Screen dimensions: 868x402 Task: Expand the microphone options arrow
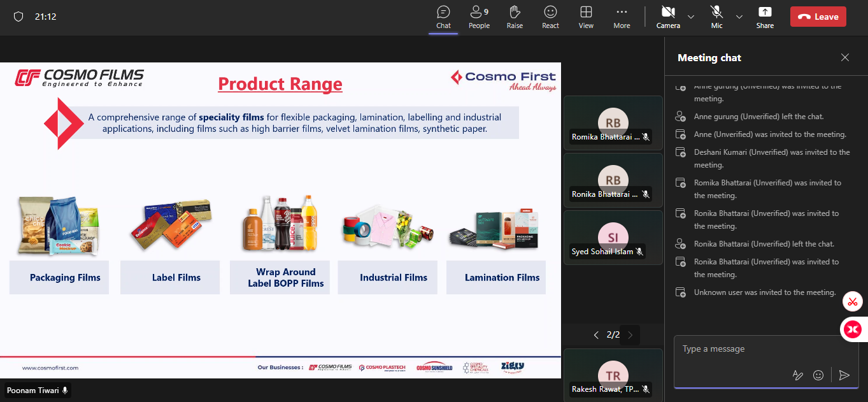739,17
